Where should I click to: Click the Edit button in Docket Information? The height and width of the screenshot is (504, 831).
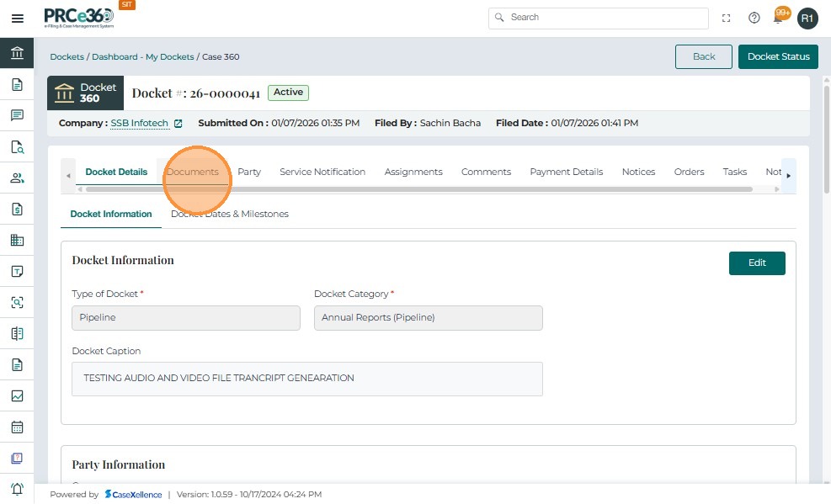coord(757,263)
